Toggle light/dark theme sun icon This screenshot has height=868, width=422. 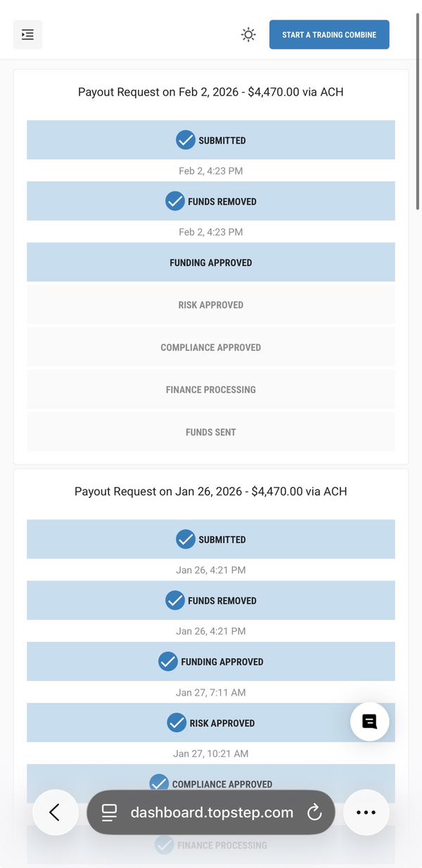coord(248,34)
